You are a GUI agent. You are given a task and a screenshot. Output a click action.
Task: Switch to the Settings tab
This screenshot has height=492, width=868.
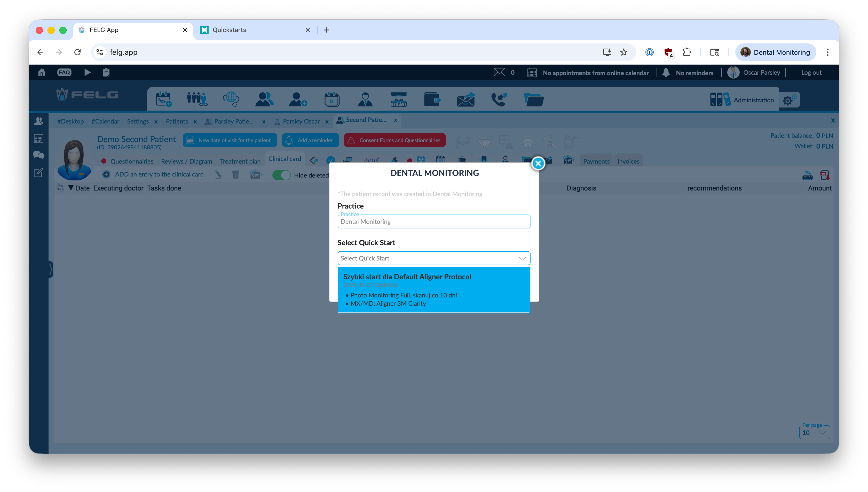138,121
